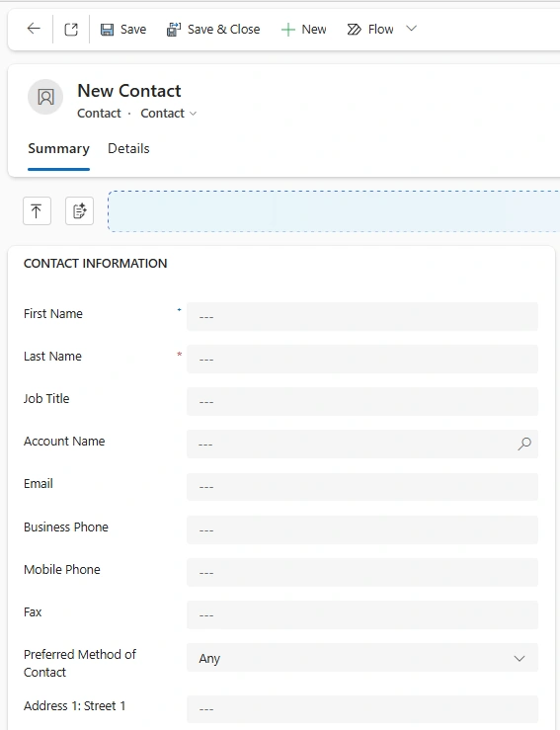Image resolution: width=560 pixels, height=730 pixels.
Task: Click the First Name input field
Action: [x=362, y=316]
